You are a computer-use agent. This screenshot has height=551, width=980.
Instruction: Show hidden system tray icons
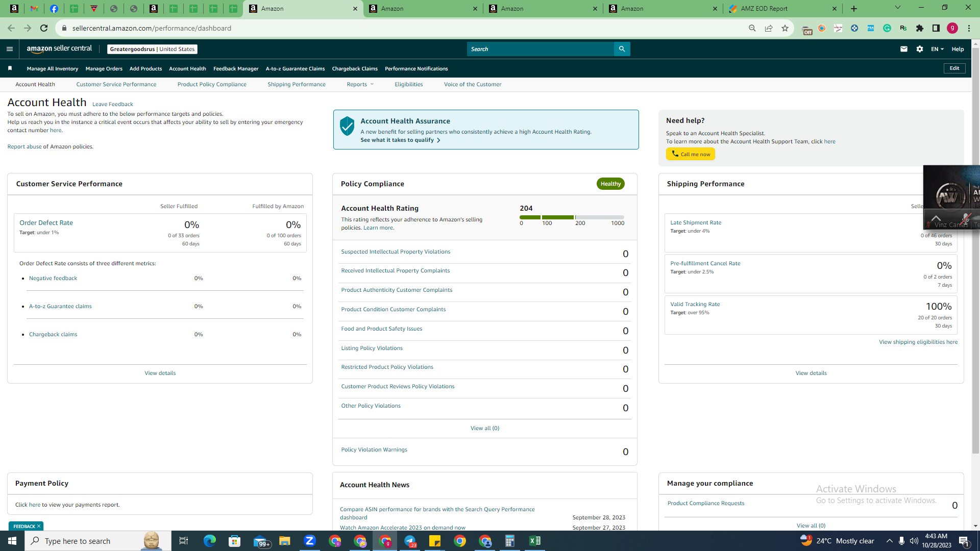[890, 541]
